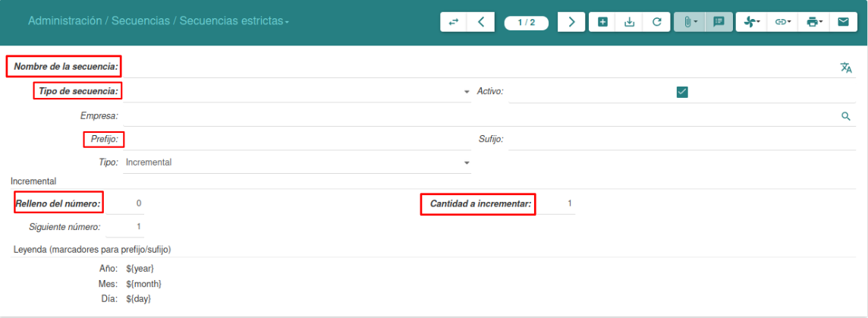
Task: Create a new record with plus icon
Action: coord(603,22)
